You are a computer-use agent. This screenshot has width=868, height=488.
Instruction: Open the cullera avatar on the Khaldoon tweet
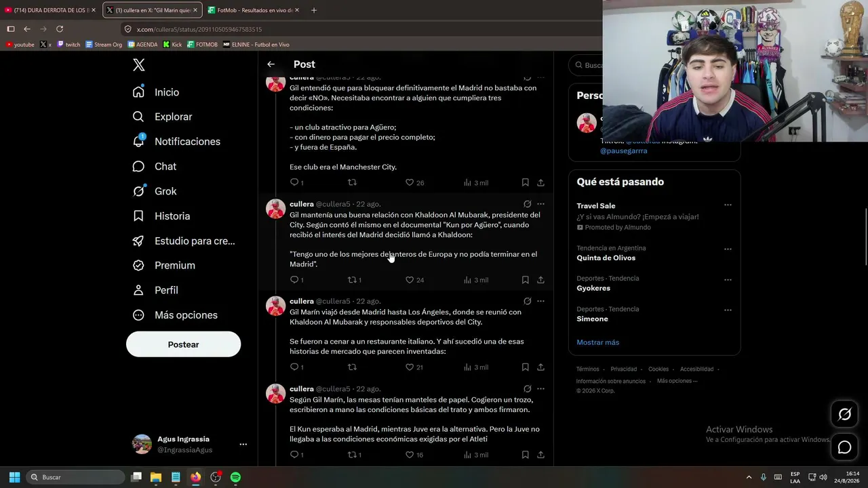coord(275,209)
